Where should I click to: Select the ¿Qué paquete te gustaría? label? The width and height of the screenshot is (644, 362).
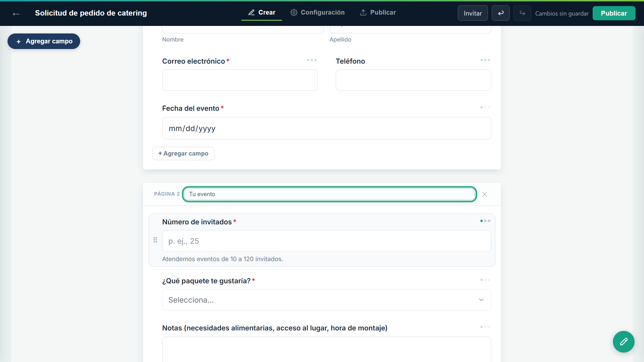click(x=206, y=281)
